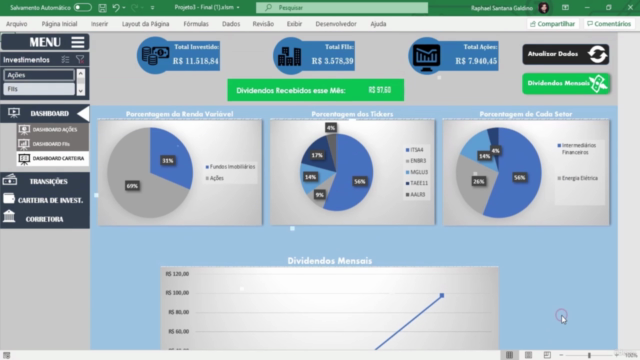Open the Exibir tab

(294, 24)
